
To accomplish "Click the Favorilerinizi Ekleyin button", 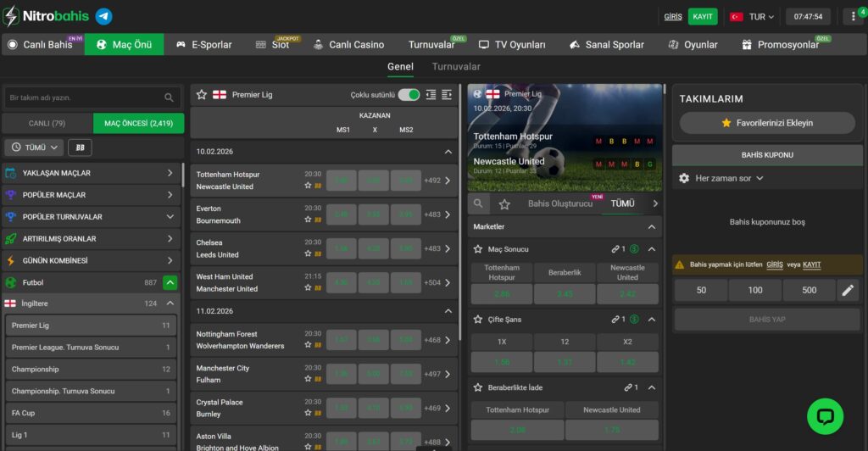I will click(767, 123).
